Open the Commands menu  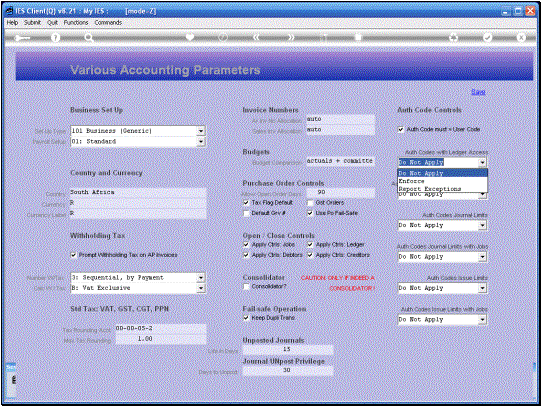[x=108, y=22]
